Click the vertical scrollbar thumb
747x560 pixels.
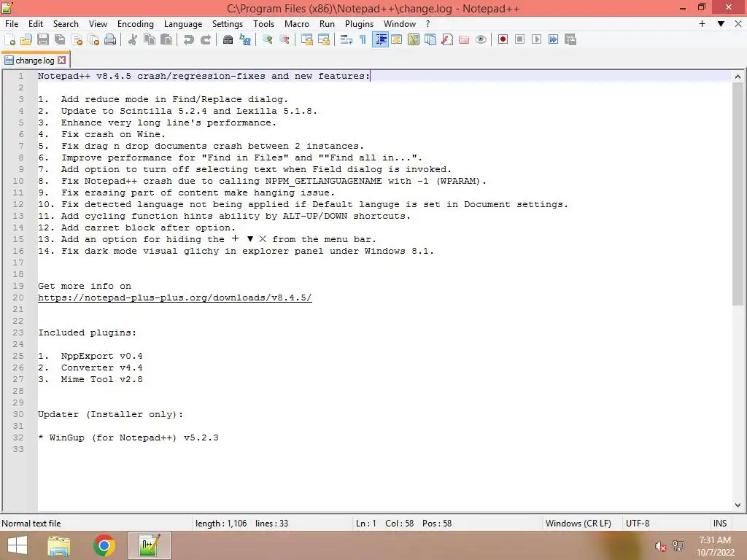[738, 194]
